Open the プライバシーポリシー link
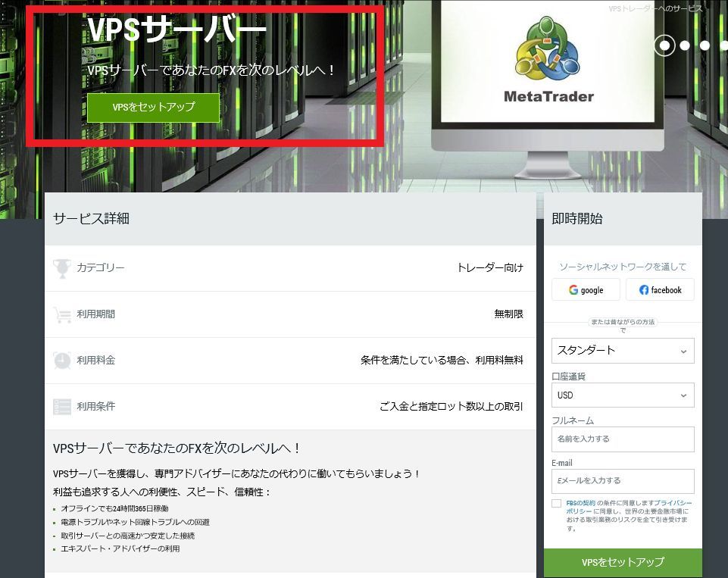 point(629,507)
